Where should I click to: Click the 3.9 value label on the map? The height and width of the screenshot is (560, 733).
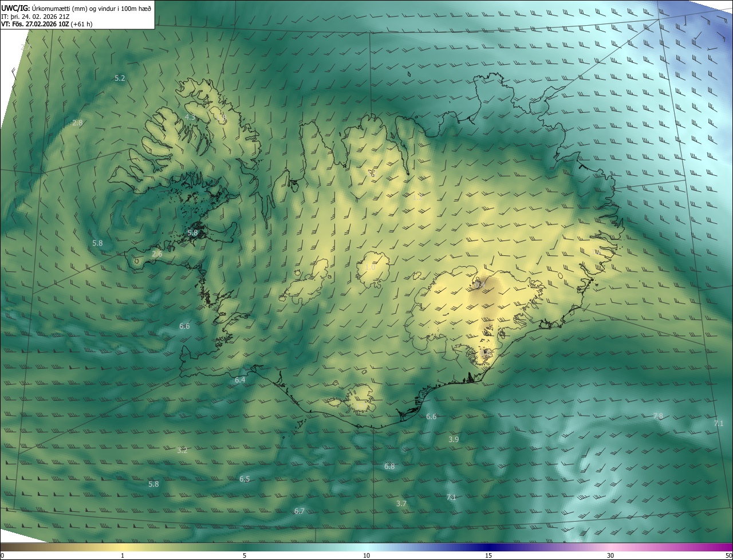click(454, 439)
